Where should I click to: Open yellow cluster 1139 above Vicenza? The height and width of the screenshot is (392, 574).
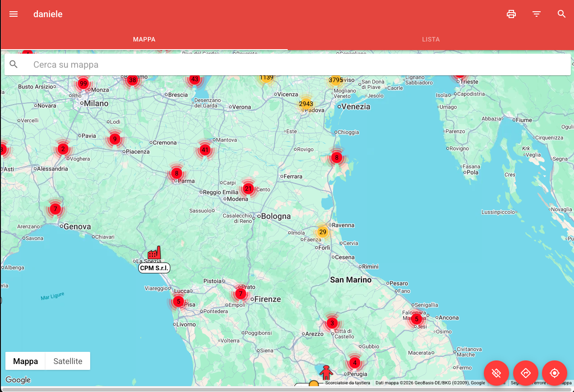click(x=266, y=78)
